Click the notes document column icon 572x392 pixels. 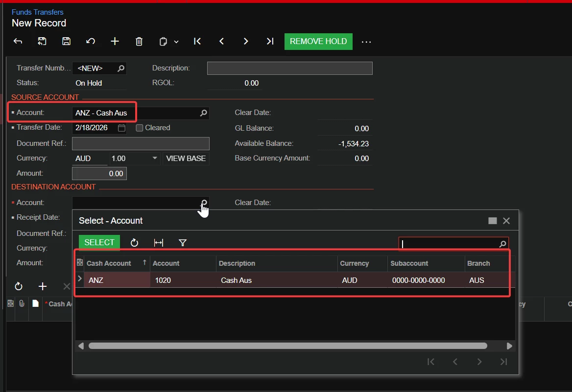35,303
